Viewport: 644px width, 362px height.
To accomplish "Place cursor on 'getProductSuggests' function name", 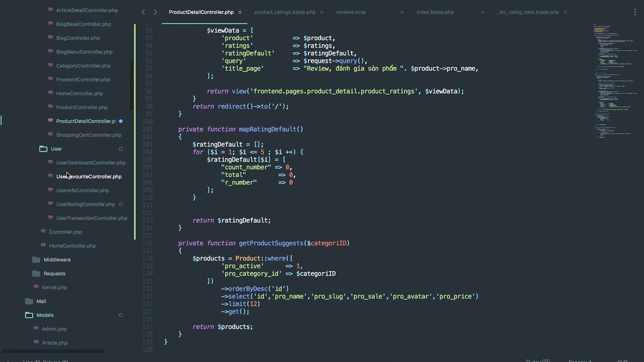I will (271, 243).
